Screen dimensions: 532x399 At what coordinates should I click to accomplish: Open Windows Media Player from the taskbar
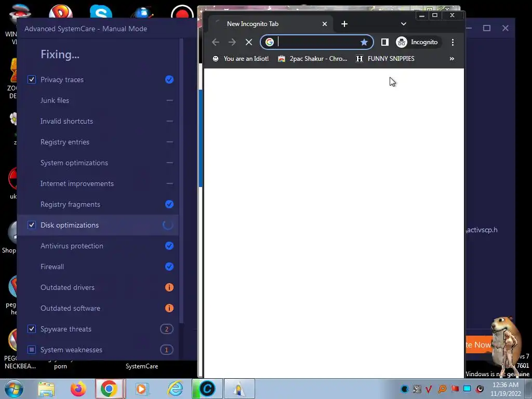[x=141, y=389]
